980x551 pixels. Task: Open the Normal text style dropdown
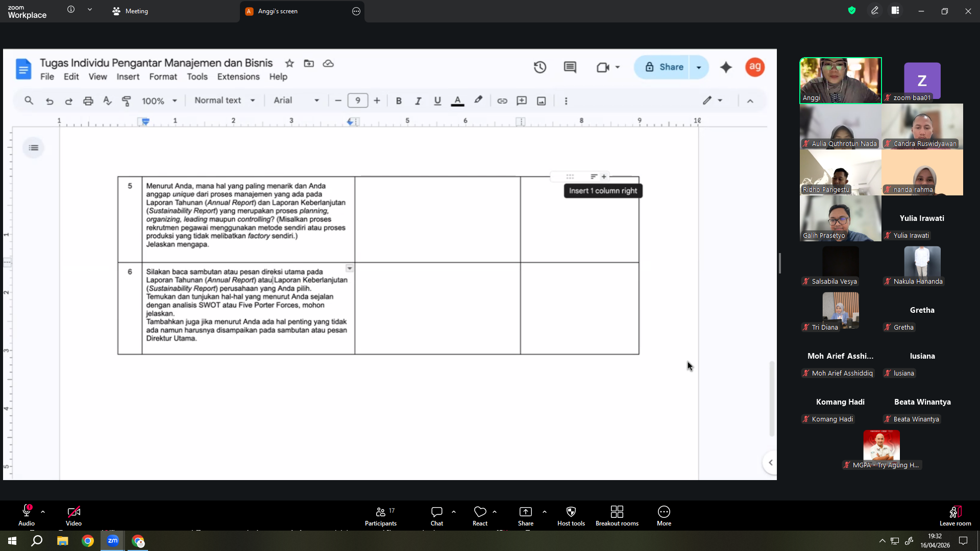(x=224, y=101)
